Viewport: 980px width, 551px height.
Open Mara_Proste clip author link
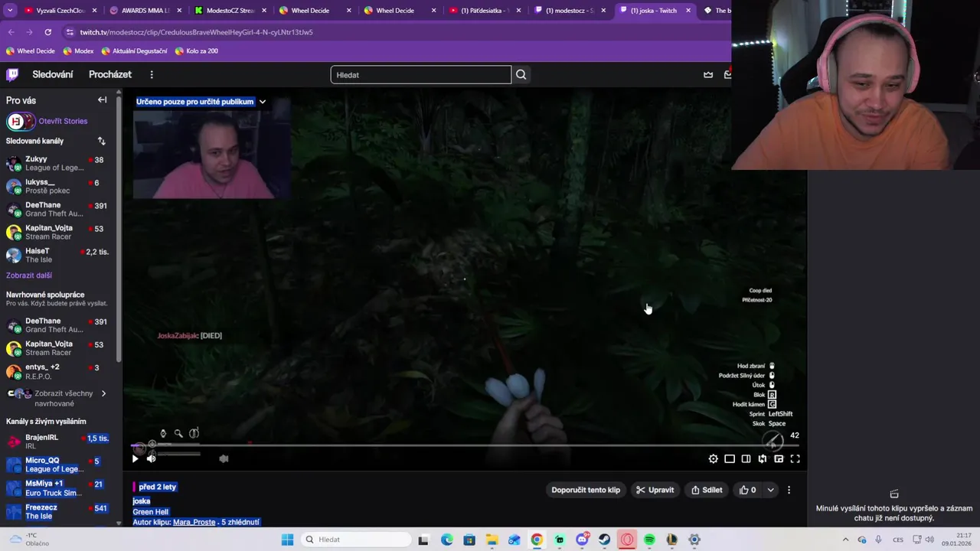coord(194,522)
